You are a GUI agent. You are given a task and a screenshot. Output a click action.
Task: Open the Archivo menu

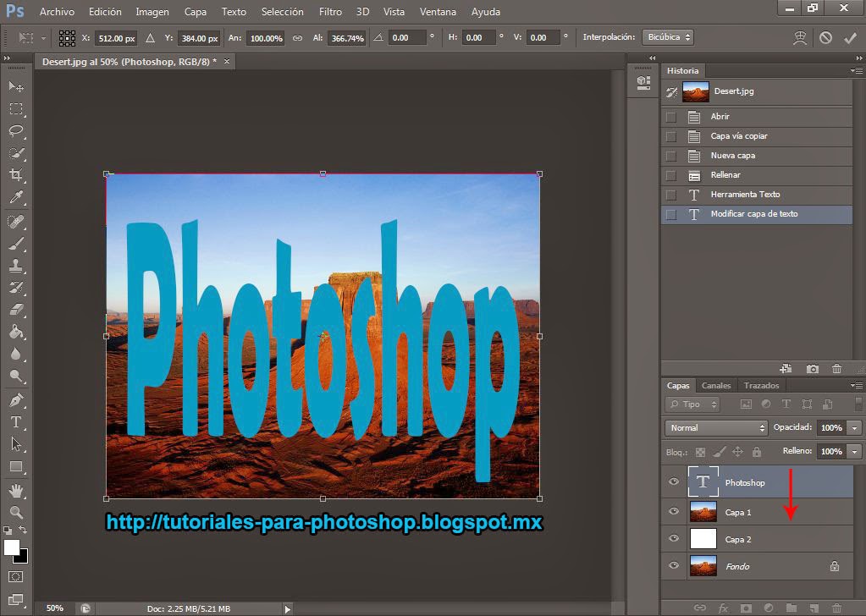coord(57,12)
